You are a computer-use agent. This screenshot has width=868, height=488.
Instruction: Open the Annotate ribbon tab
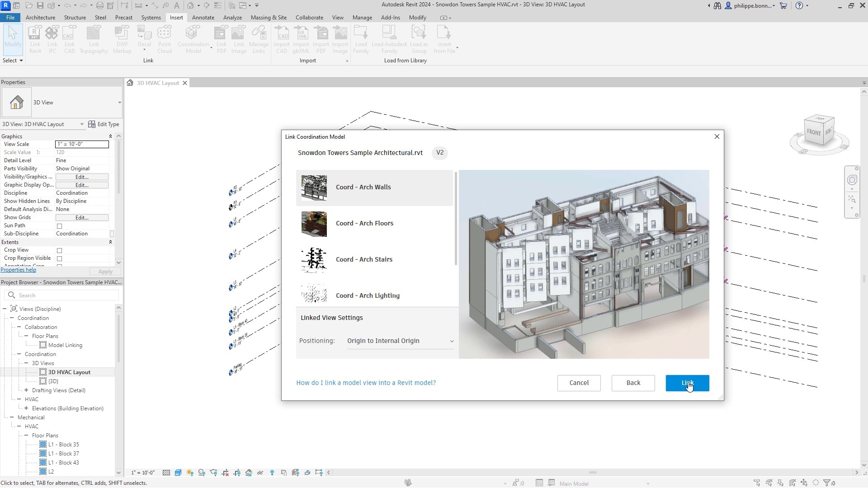click(203, 18)
